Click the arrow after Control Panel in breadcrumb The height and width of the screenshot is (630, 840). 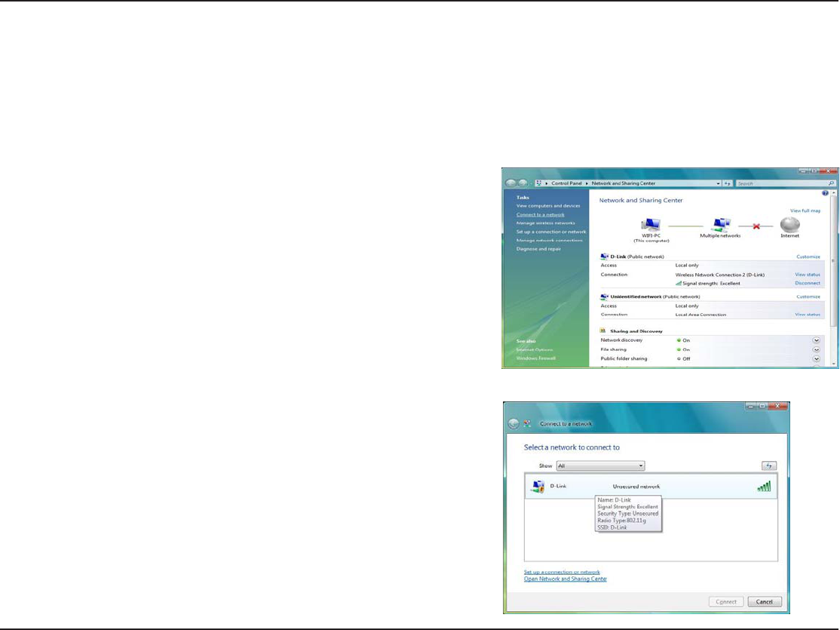(x=587, y=183)
